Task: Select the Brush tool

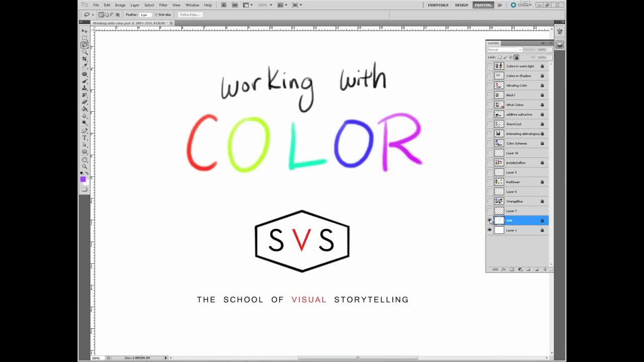Action: click(85, 81)
